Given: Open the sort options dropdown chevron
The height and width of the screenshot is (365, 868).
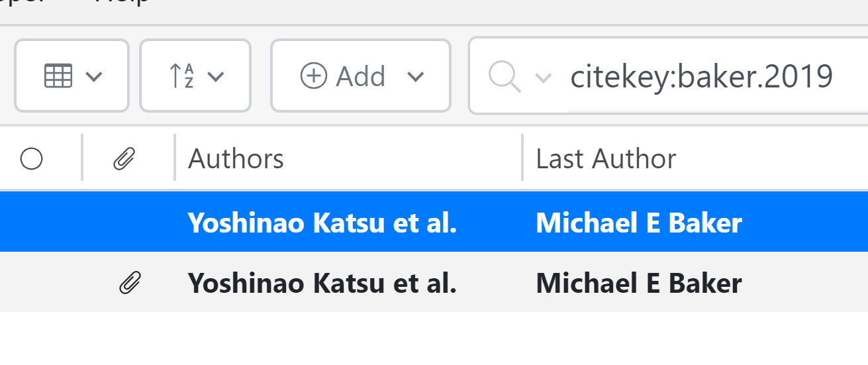Looking at the screenshot, I should click(x=216, y=77).
